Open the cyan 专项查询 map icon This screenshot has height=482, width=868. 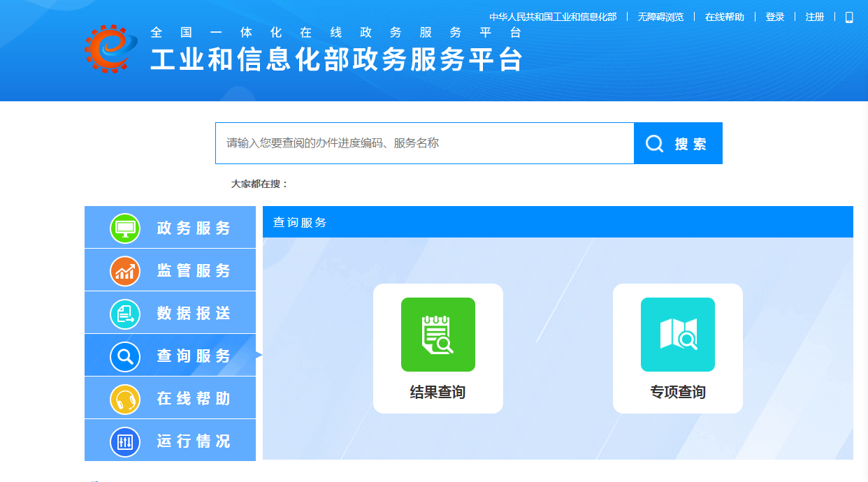point(678,335)
